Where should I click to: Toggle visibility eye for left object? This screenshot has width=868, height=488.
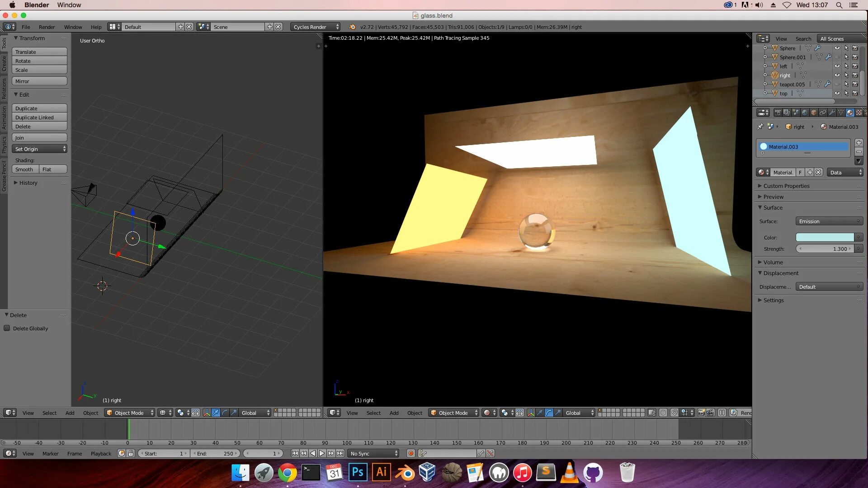pyautogui.click(x=837, y=66)
